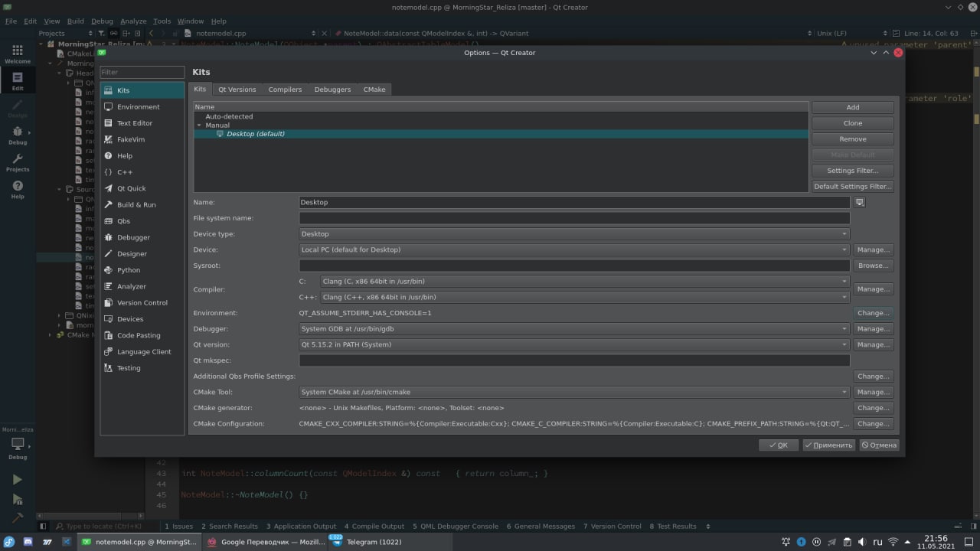Open Debug mode in Qt Creator sidebar

(x=18, y=135)
